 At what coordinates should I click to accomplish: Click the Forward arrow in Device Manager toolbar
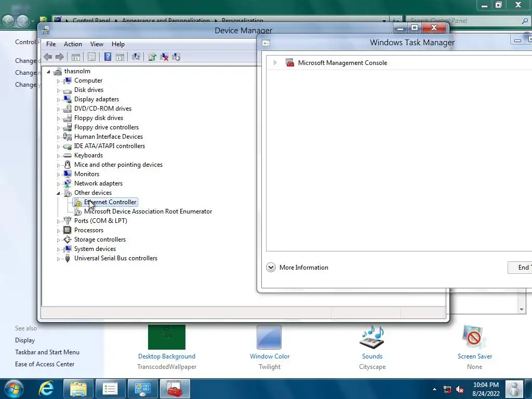[59, 57]
